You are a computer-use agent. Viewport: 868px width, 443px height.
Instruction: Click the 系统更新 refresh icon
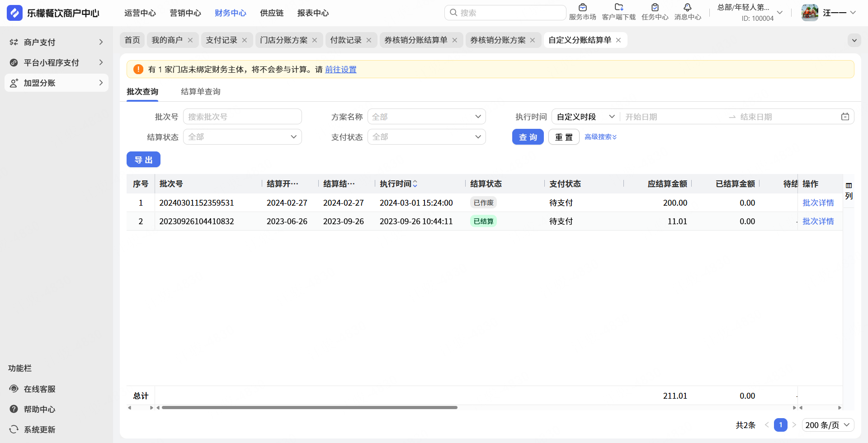click(14, 429)
